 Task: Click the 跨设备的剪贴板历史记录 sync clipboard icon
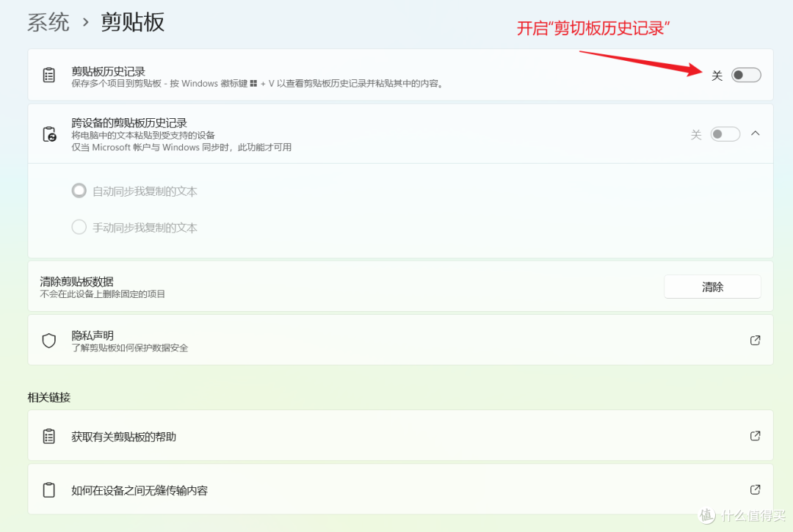click(49, 134)
